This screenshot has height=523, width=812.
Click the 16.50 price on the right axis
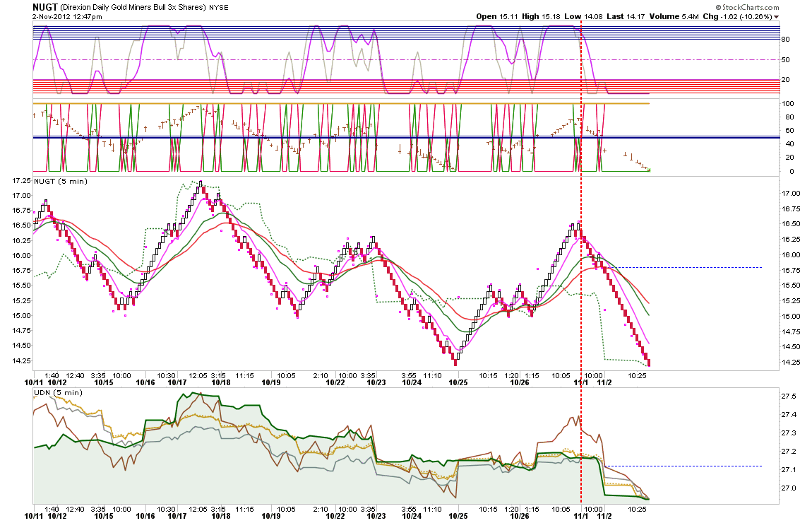791,224
